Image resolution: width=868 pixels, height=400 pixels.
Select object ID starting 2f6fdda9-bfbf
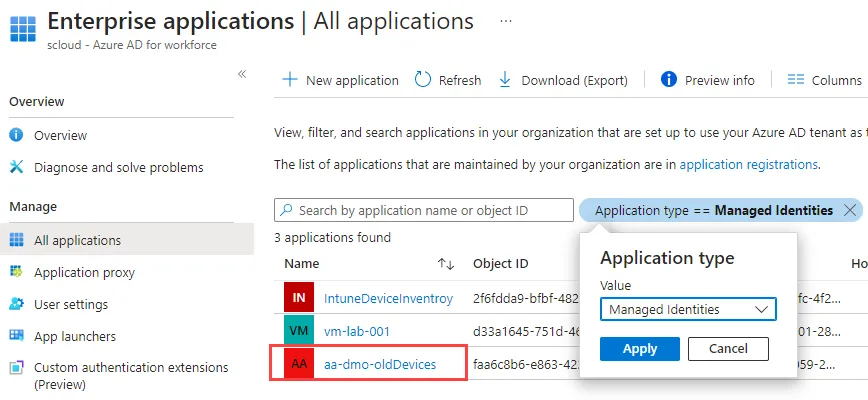point(526,299)
